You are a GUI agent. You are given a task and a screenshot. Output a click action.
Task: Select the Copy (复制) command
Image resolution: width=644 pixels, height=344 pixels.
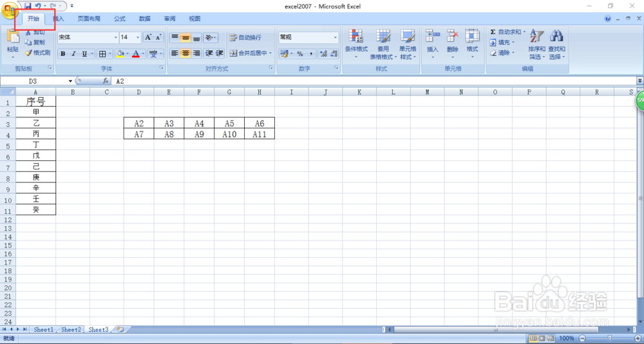click(35, 43)
